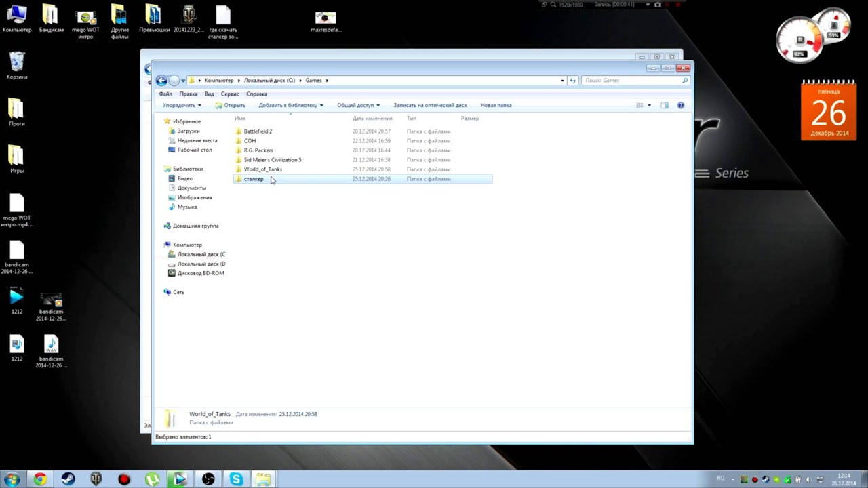This screenshot has width=868, height=488.
Task: Open Steam from the taskbar
Action: point(68,479)
